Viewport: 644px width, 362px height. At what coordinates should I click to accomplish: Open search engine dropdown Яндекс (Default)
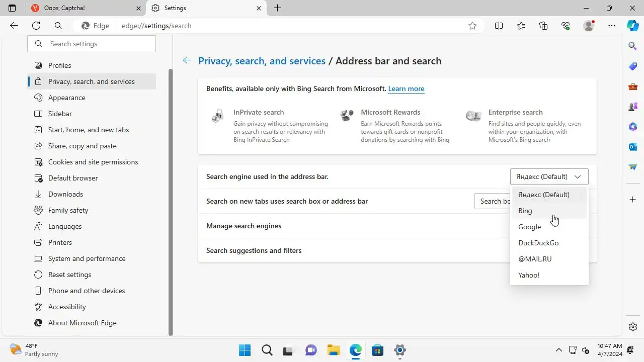tap(549, 176)
